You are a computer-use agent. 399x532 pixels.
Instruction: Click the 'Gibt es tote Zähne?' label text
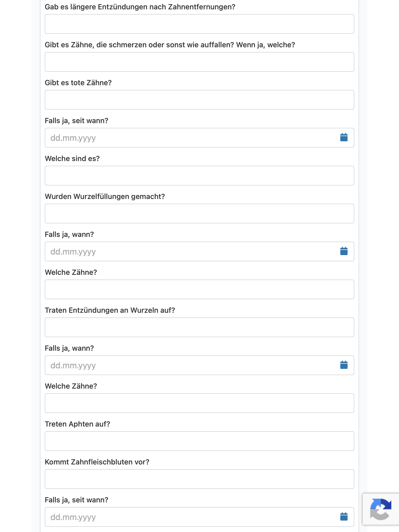coord(78,83)
